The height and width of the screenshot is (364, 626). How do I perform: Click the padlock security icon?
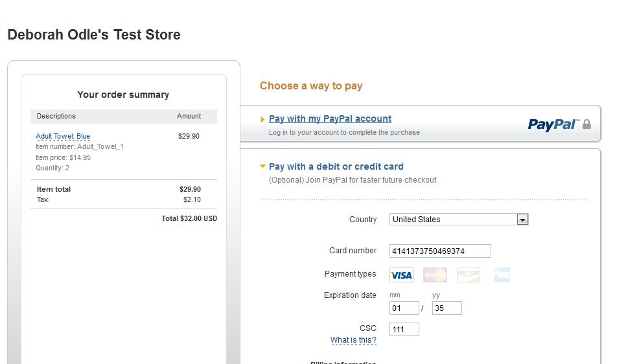click(x=586, y=124)
